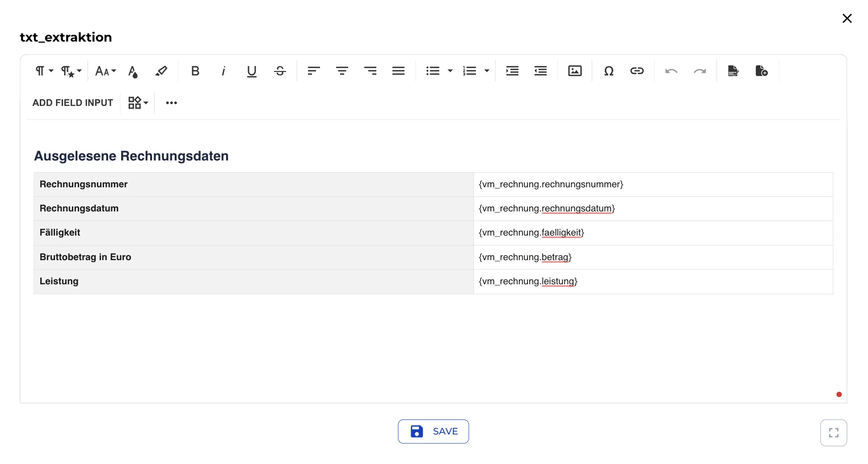
Task: Justify the text alignment
Action: point(398,71)
